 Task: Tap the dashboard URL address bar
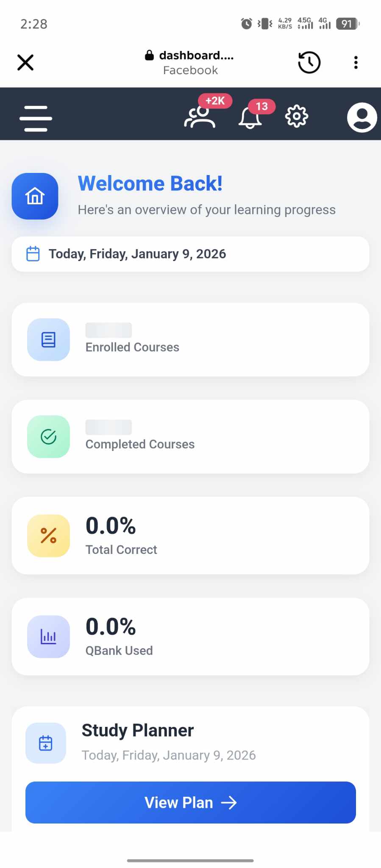(190, 62)
